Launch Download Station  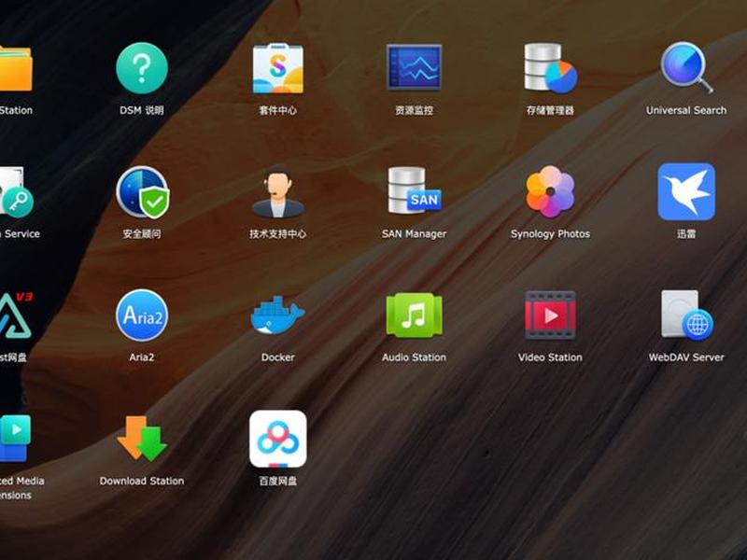[x=142, y=439]
